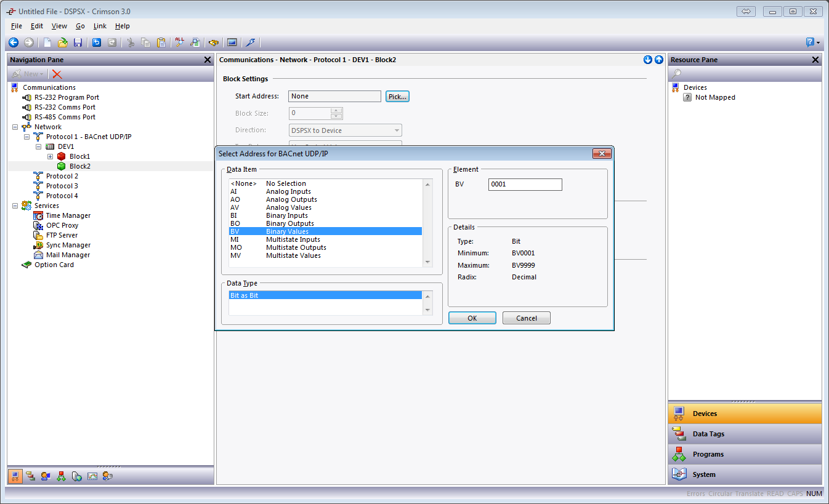Switch to Data Tags category icon in navigation bar

pyautogui.click(x=30, y=476)
